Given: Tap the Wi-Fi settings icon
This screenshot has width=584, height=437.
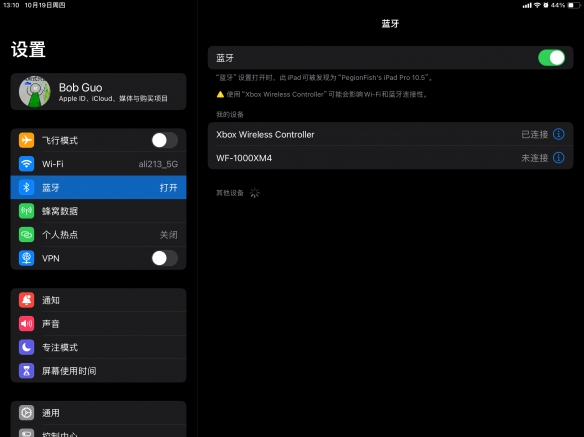Looking at the screenshot, I should pos(26,164).
